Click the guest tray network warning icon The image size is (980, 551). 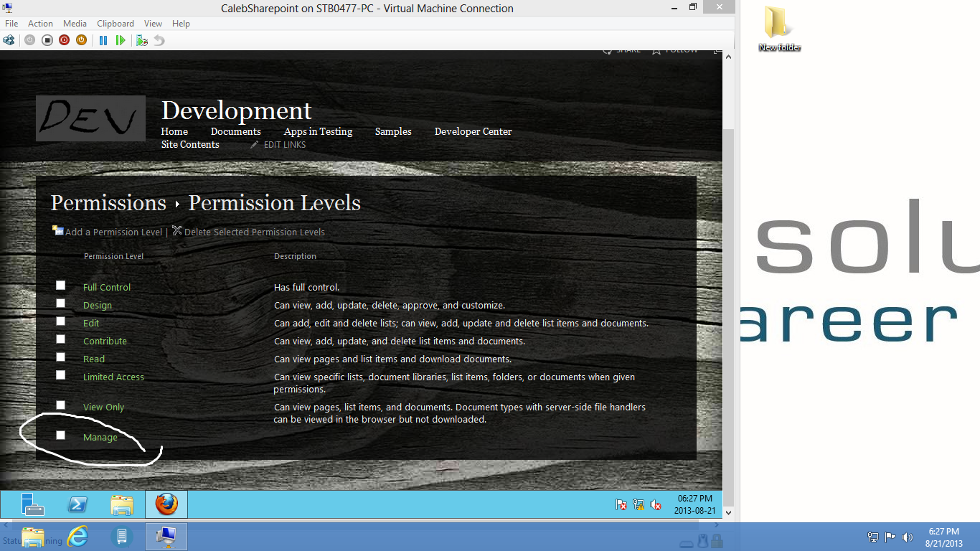tap(639, 504)
